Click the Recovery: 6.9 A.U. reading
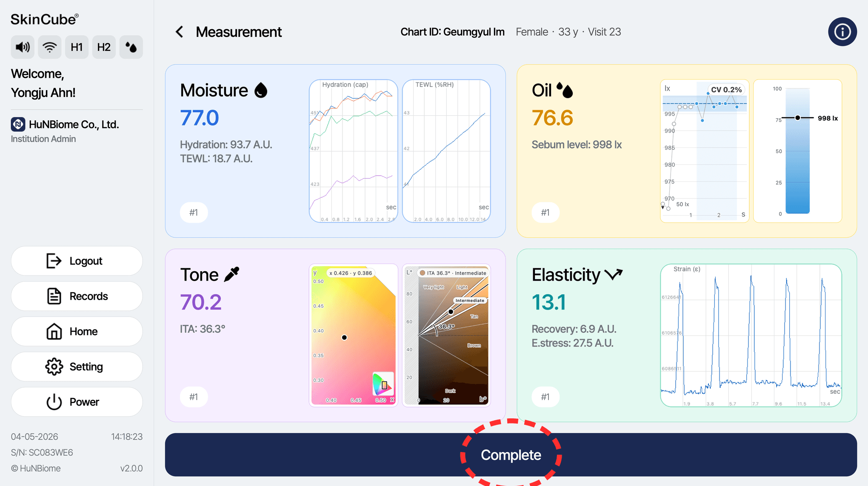868x486 pixels. [x=574, y=329]
